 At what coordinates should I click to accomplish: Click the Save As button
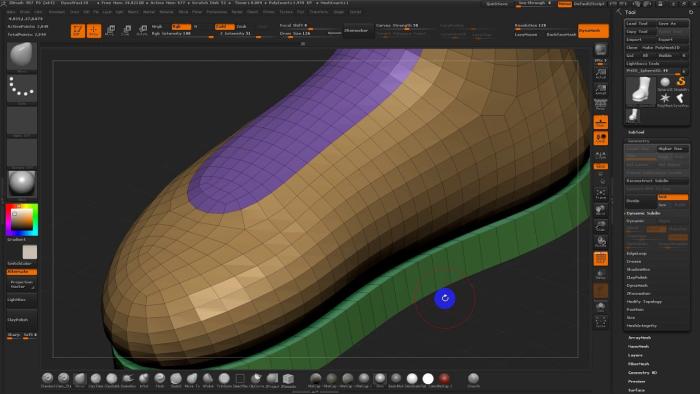(x=672, y=23)
